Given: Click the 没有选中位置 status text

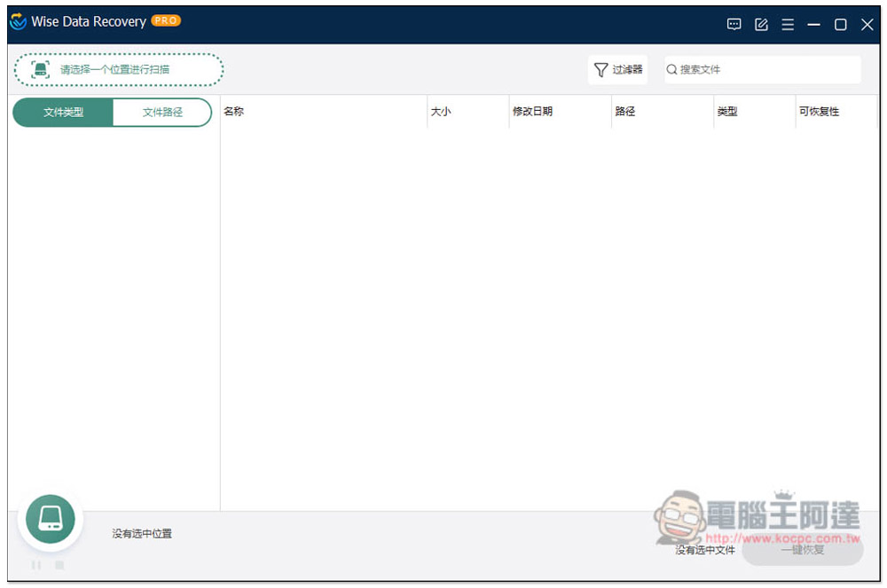Looking at the screenshot, I should coord(142,533).
